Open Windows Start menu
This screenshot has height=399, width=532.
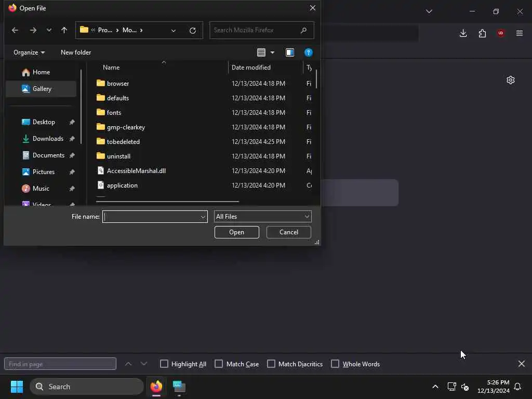pos(17,387)
